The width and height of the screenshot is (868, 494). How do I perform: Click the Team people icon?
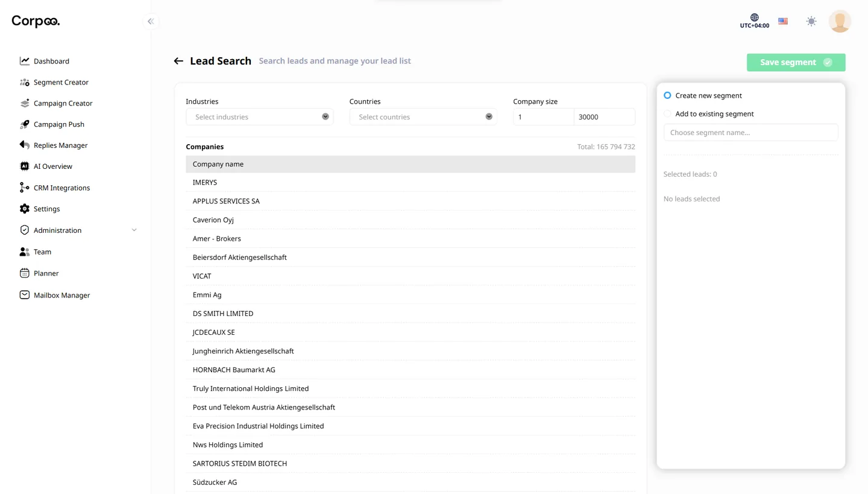24,252
